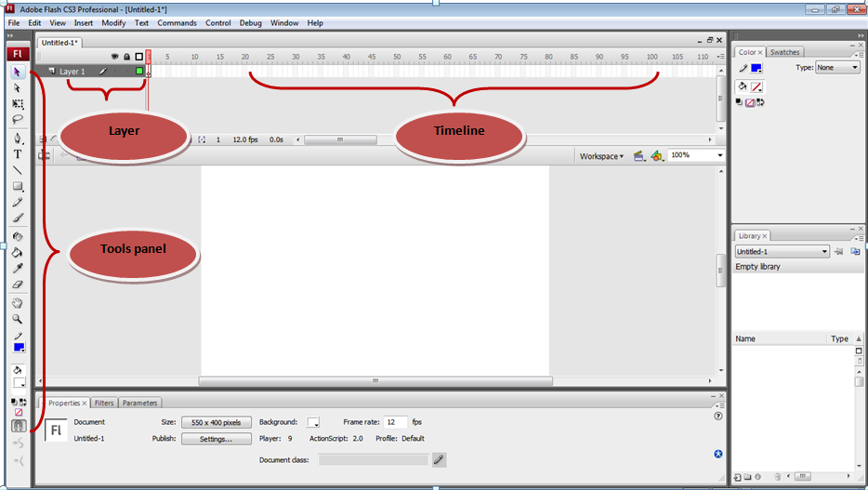
Task: Open Color panel options menu
Action: pyautogui.click(x=858, y=55)
